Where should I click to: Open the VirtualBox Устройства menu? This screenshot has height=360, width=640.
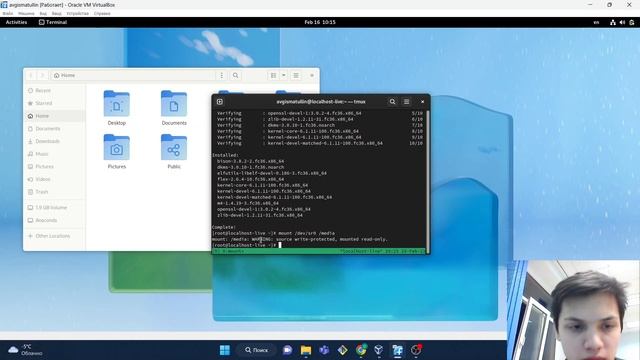pos(78,13)
